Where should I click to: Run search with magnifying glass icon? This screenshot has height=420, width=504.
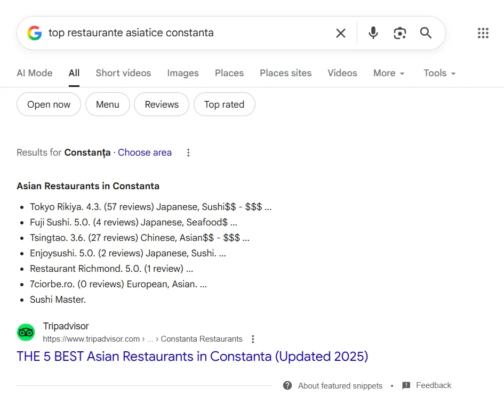[426, 33]
